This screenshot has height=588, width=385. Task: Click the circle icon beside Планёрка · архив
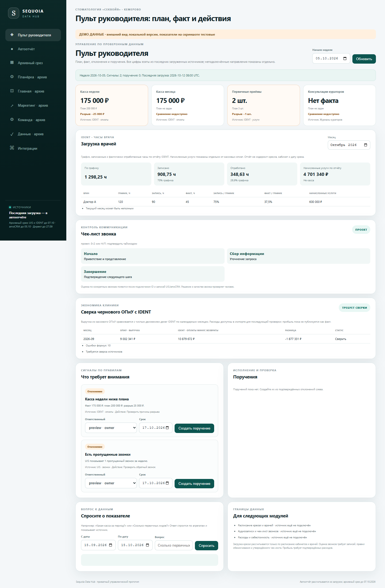click(x=12, y=77)
